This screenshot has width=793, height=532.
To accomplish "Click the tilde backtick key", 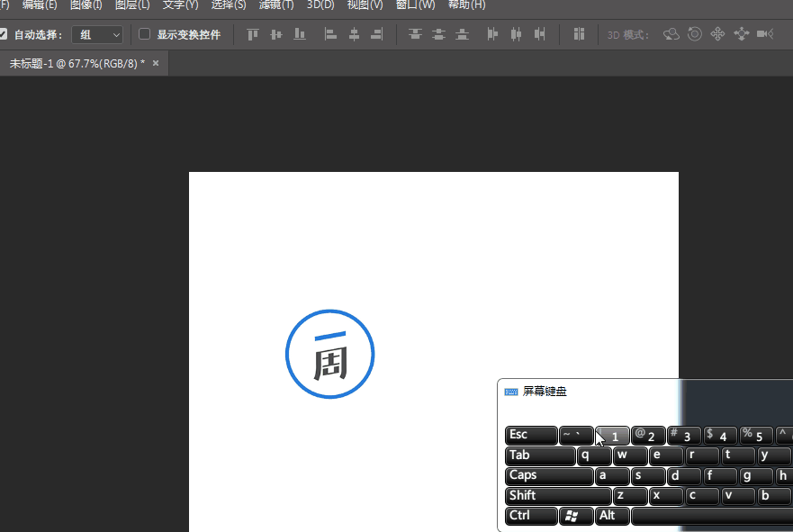I will [576, 435].
